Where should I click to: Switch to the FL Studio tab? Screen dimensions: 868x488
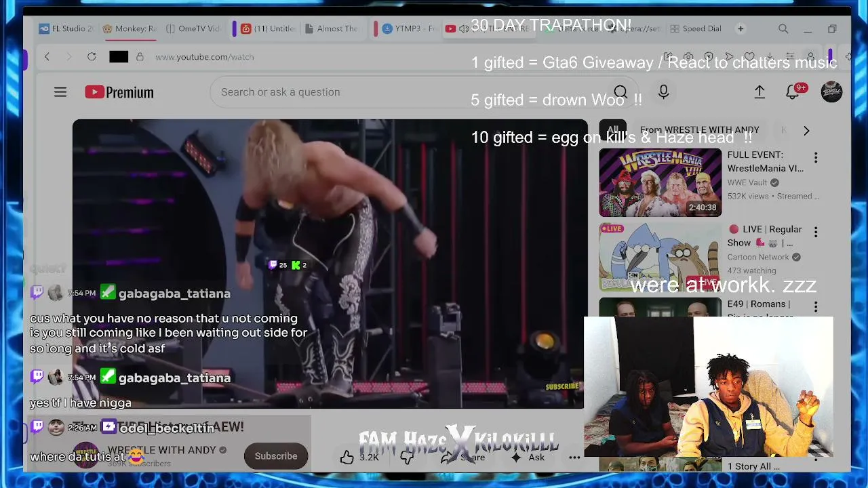[66, 28]
